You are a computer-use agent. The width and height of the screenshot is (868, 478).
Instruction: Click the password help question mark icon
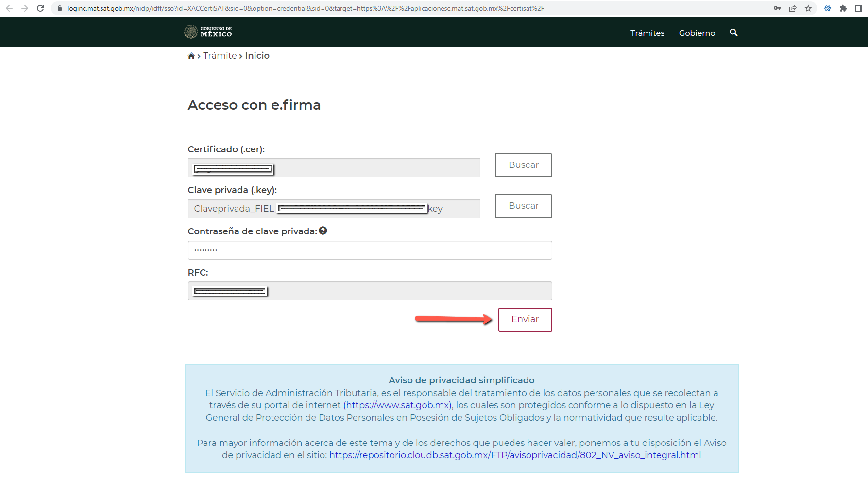[x=323, y=231]
